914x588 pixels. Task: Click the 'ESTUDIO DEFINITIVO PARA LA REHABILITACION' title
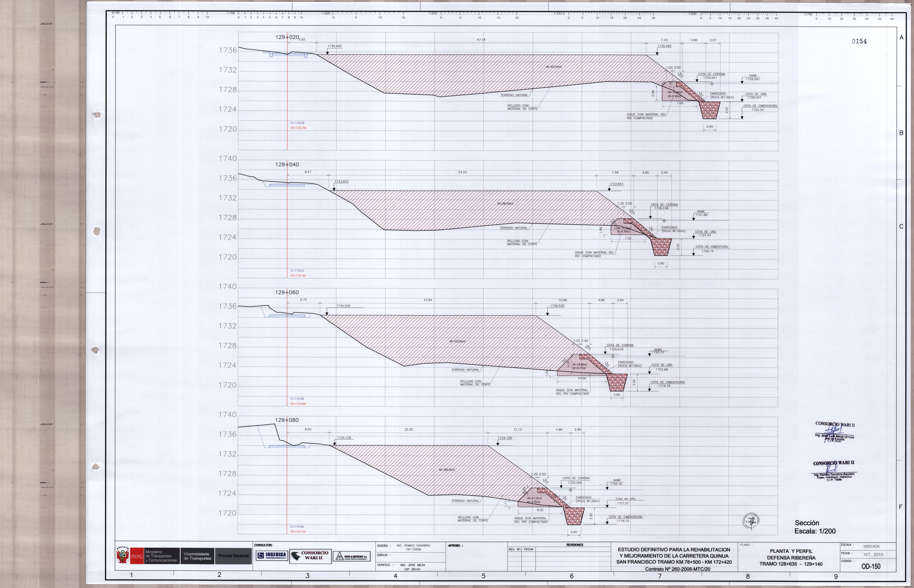674,550
